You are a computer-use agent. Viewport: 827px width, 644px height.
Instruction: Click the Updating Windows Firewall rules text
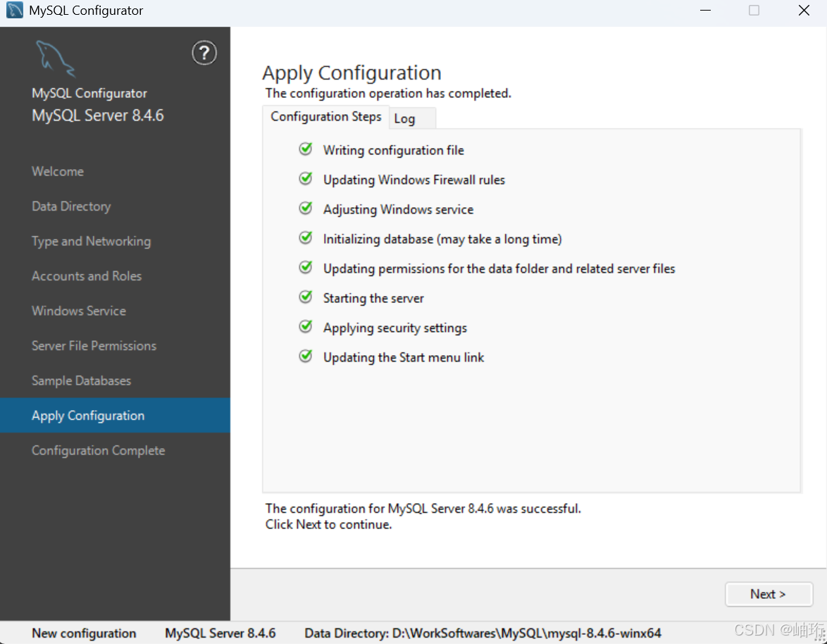(x=414, y=180)
